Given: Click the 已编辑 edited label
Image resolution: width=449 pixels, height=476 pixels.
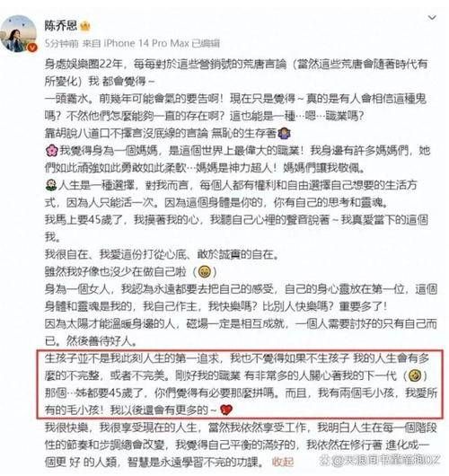Looking at the screenshot, I should click(x=206, y=43).
